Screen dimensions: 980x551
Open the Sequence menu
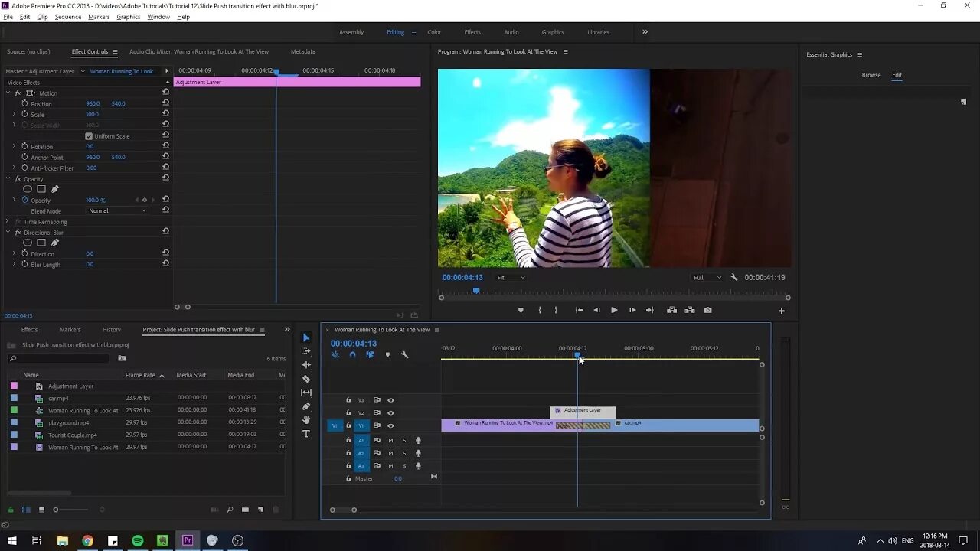67,17
